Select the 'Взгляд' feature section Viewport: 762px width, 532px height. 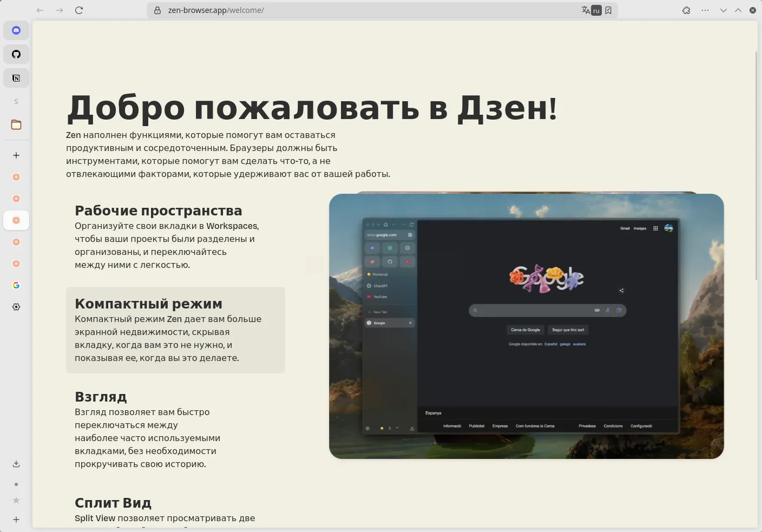coord(175,429)
